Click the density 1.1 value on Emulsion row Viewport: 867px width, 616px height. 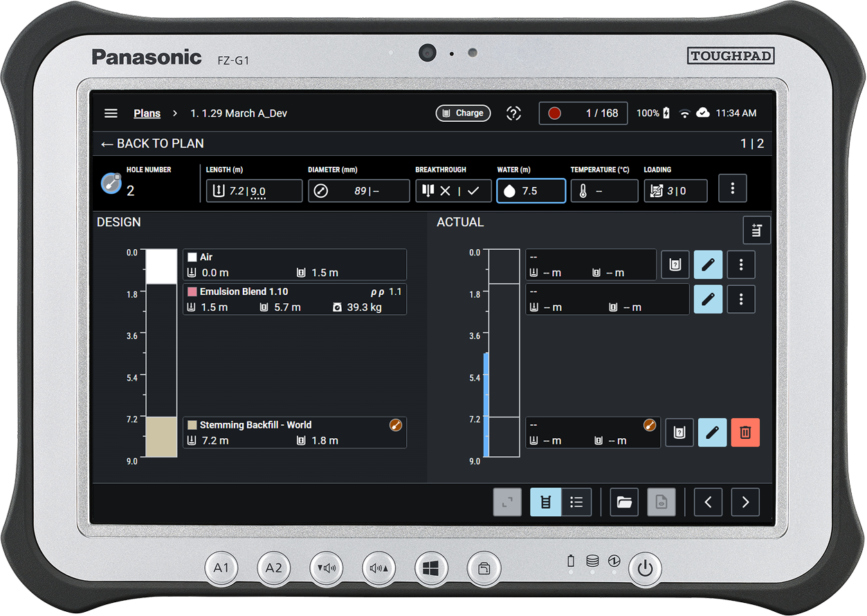[x=395, y=292]
